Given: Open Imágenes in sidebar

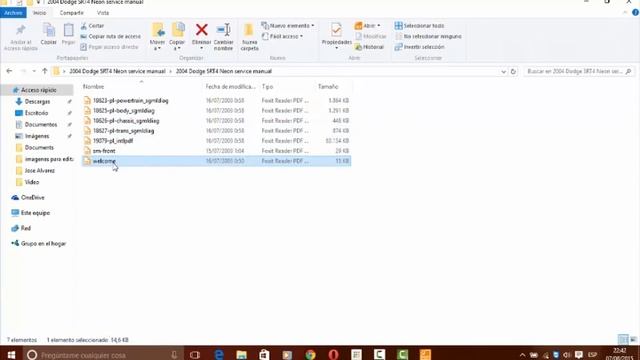Looking at the screenshot, I should 37,136.
